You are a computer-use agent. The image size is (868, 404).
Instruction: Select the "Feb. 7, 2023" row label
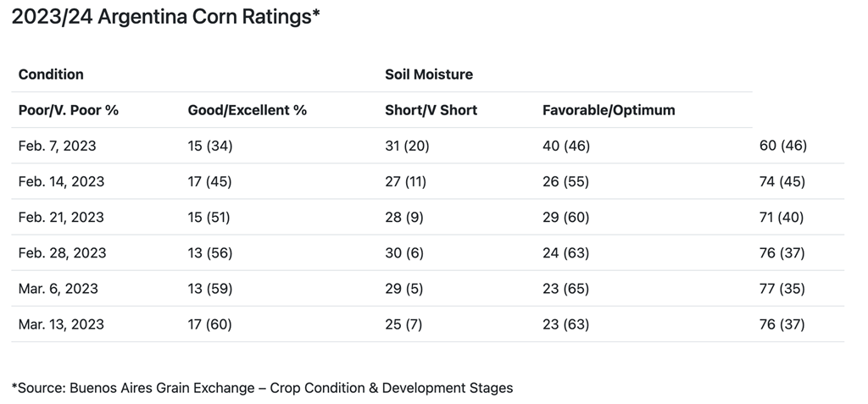tap(58, 146)
